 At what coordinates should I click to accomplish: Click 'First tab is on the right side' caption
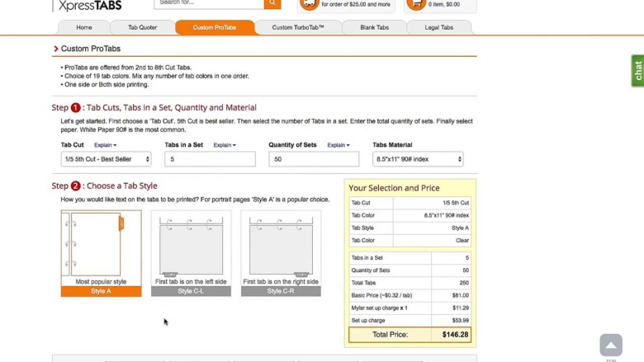click(x=281, y=282)
